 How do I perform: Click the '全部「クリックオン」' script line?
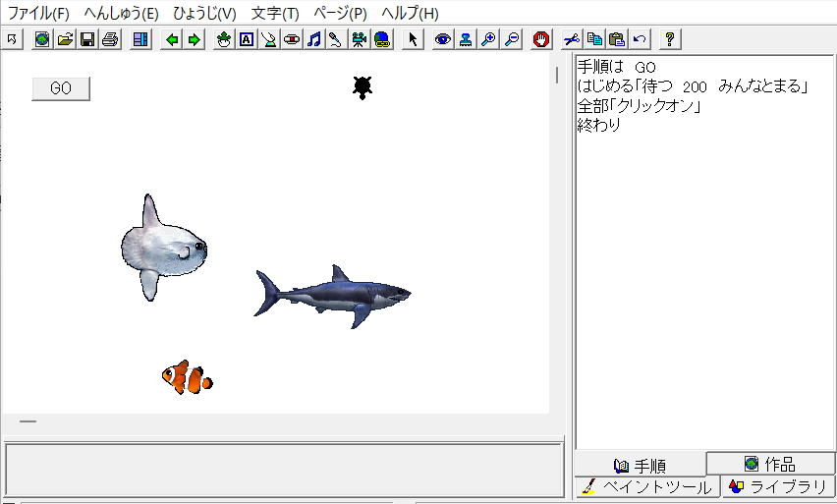[x=639, y=106]
